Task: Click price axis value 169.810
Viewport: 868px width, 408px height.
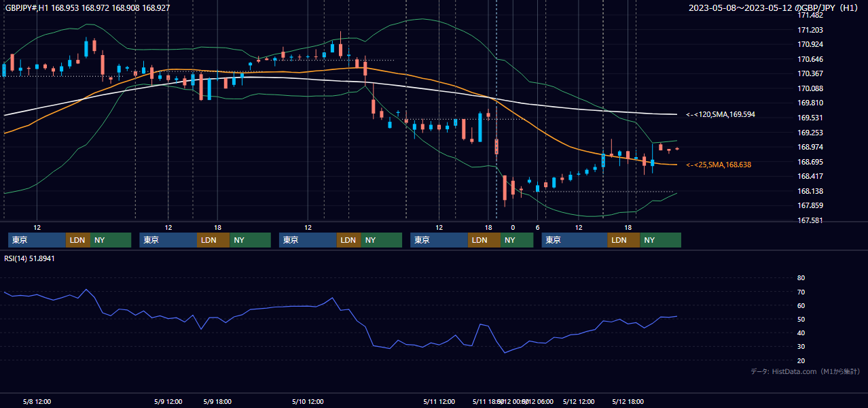Action: [x=810, y=103]
